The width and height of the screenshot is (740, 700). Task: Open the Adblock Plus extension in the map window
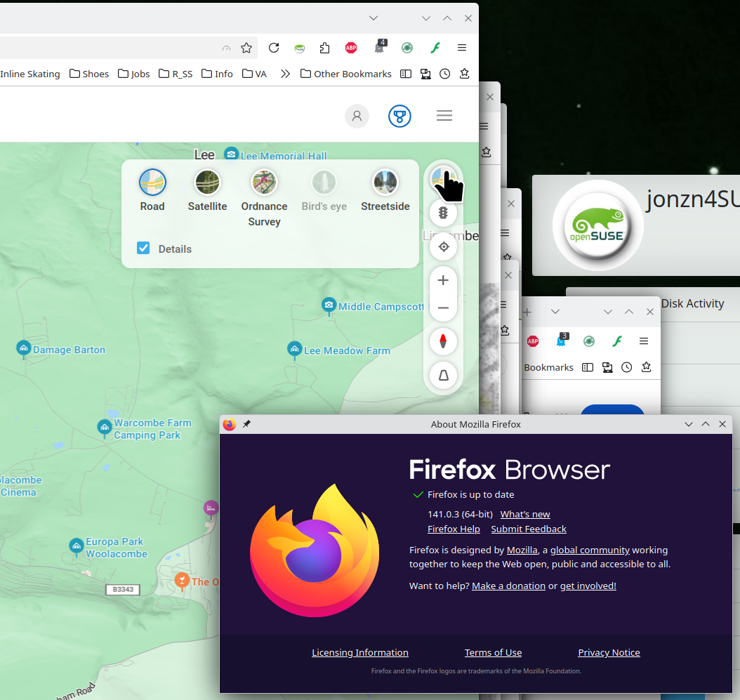(x=351, y=48)
